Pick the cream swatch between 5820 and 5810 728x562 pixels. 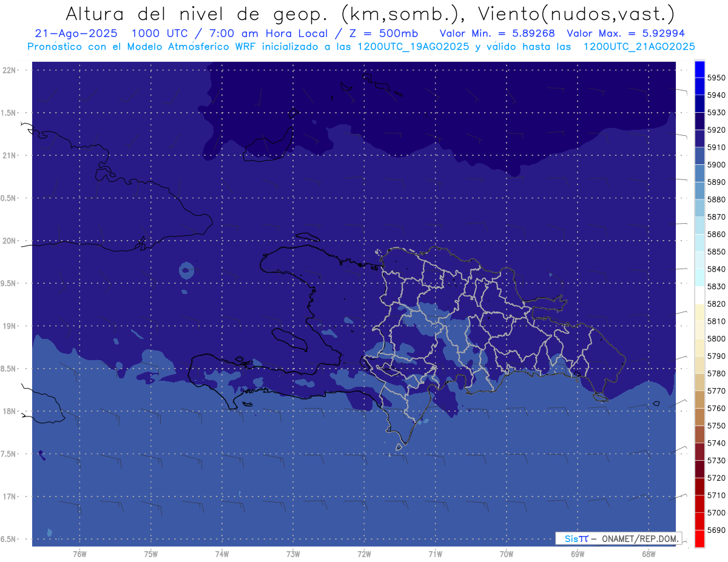[x=699, y=312]
